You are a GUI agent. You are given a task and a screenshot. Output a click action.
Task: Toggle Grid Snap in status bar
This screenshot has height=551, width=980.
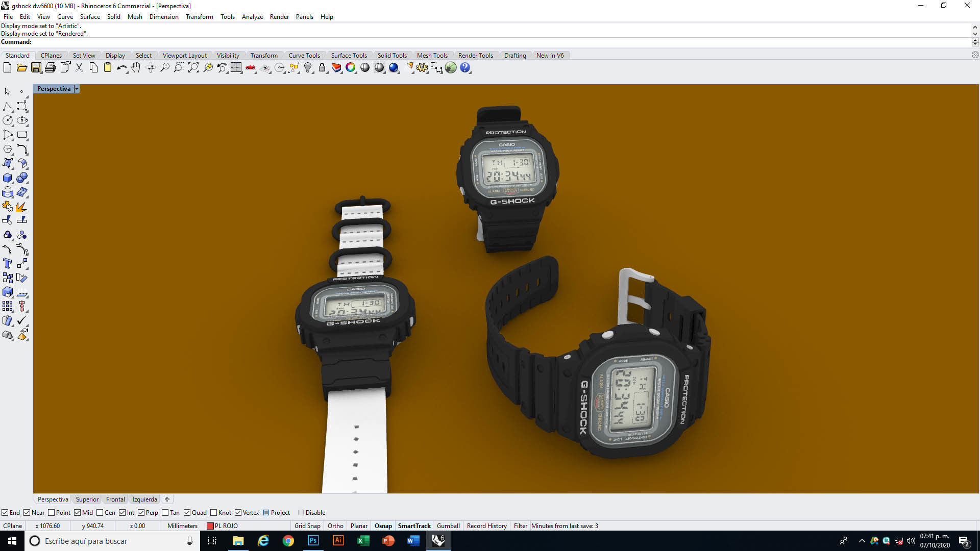[x=307, y=526]
